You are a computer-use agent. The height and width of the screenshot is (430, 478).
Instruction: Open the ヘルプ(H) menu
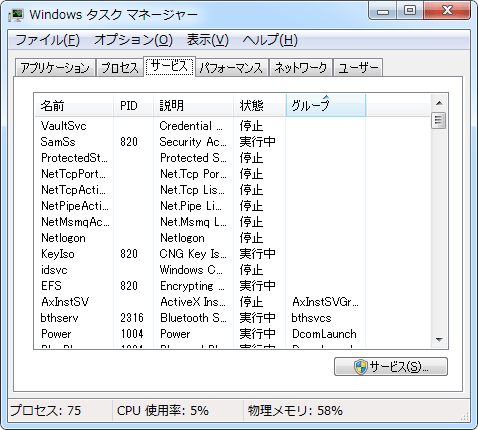tap(270, 40)
